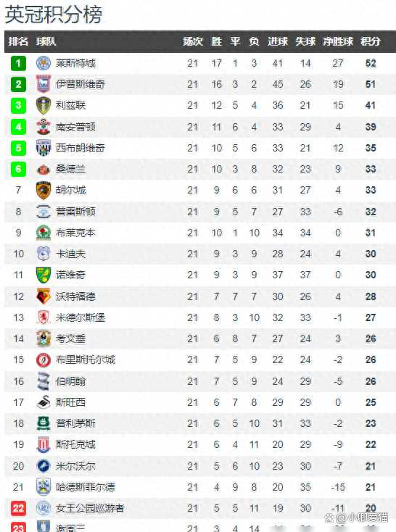Open the 桑德兰 team name link
Screen dimensions: 396x532
tap(70, 169)
